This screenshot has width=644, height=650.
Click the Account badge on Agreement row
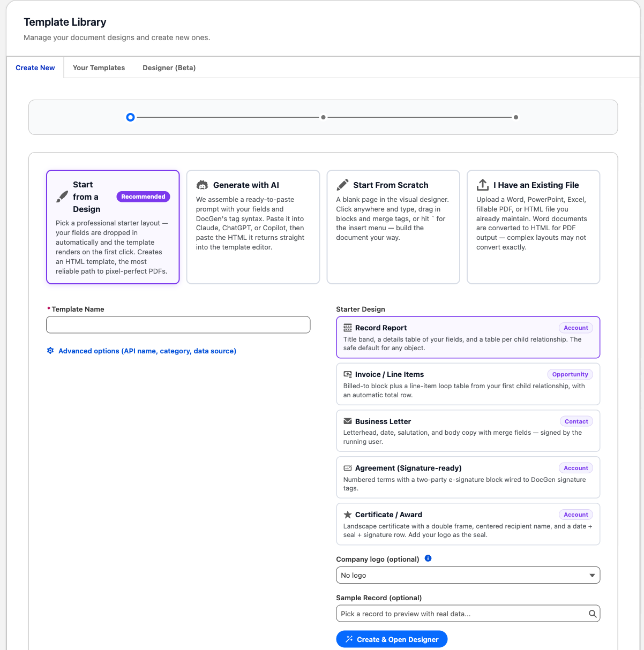click(x=576, y=468)
